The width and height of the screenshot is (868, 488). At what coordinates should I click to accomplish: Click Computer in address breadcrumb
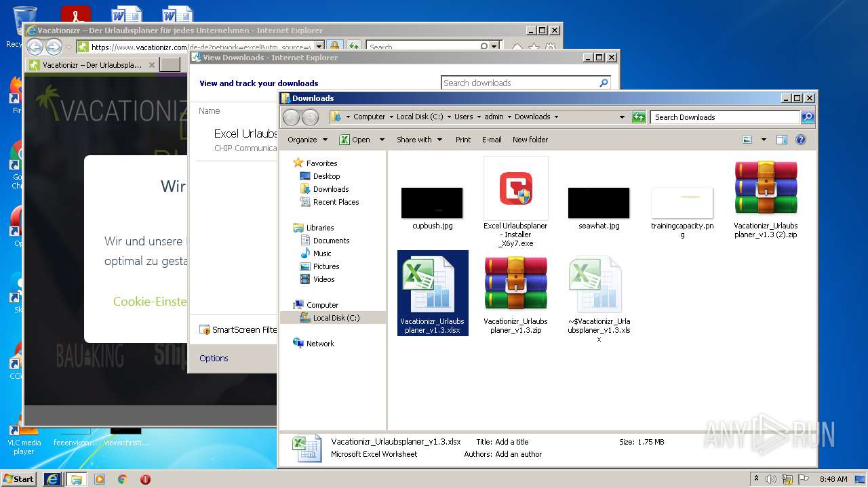[x=369, y=117]
